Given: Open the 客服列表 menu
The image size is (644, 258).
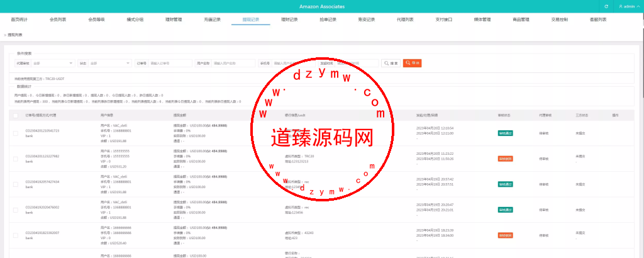Looking at the screenshot, I should 598,20.
